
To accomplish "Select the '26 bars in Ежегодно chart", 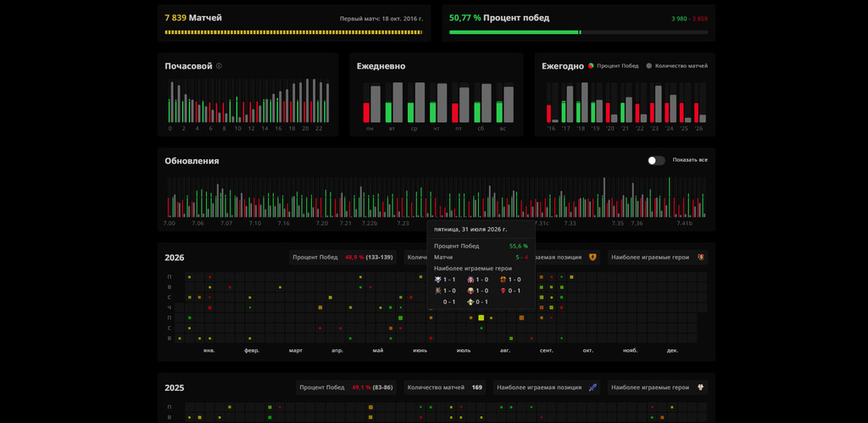I will [699, 103].
